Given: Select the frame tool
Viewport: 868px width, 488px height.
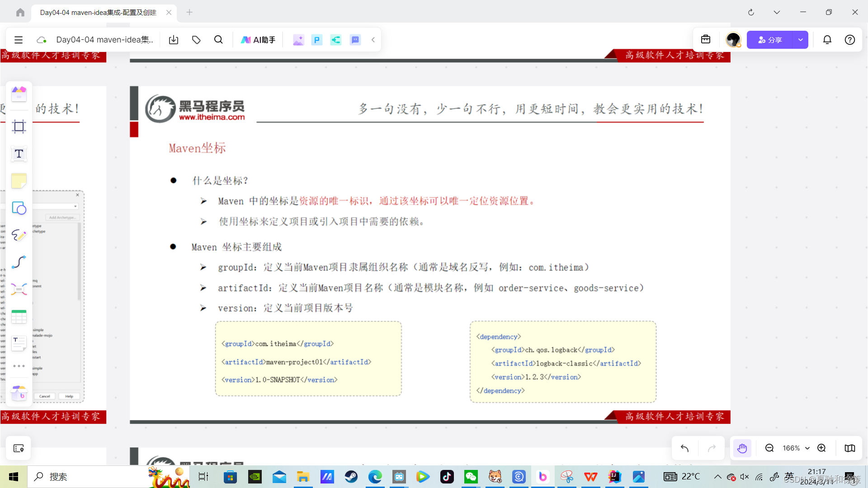Looking at the screenshot, I should click(x=19, y=127).
